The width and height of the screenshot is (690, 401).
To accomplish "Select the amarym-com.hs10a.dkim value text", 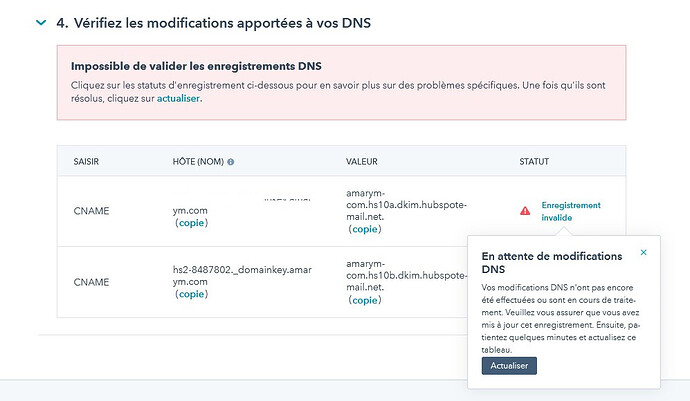I will click(x=406, y=205).
